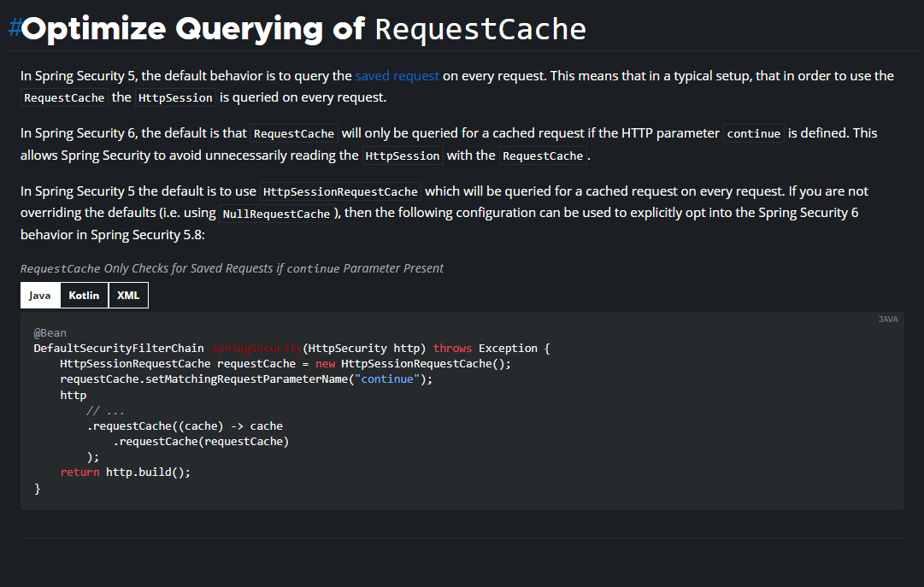Click the '.requestCache((cache) -> cache' code line
This screenshot has height=587, width=924.
point(185,426)
